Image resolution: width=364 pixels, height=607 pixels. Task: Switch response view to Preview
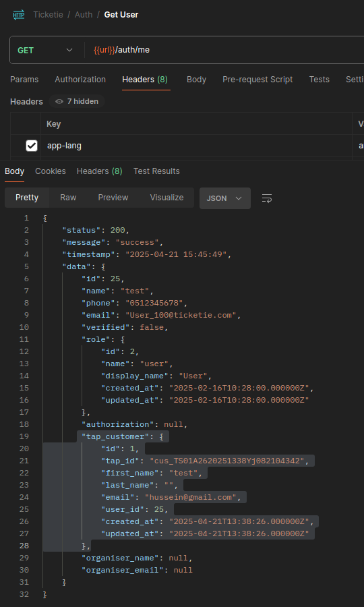point(113,198)
